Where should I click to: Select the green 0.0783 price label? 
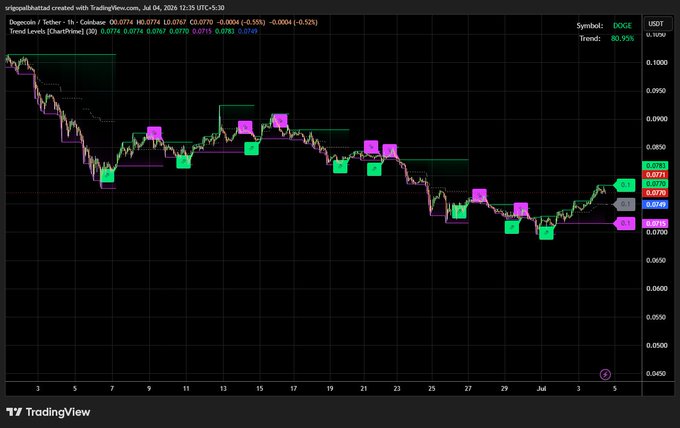[x=655, y=166]
